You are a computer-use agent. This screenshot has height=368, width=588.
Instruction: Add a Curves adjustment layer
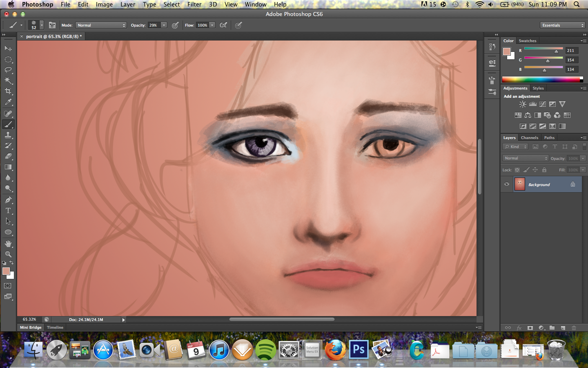[542, 104]
